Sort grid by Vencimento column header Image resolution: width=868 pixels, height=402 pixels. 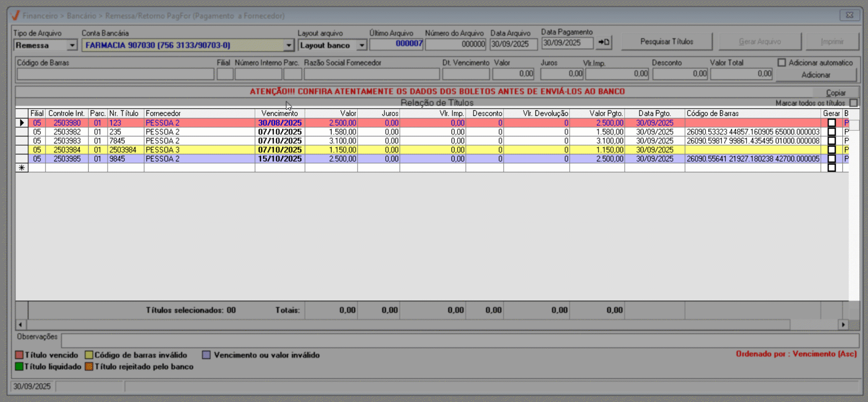pos(279,113)
